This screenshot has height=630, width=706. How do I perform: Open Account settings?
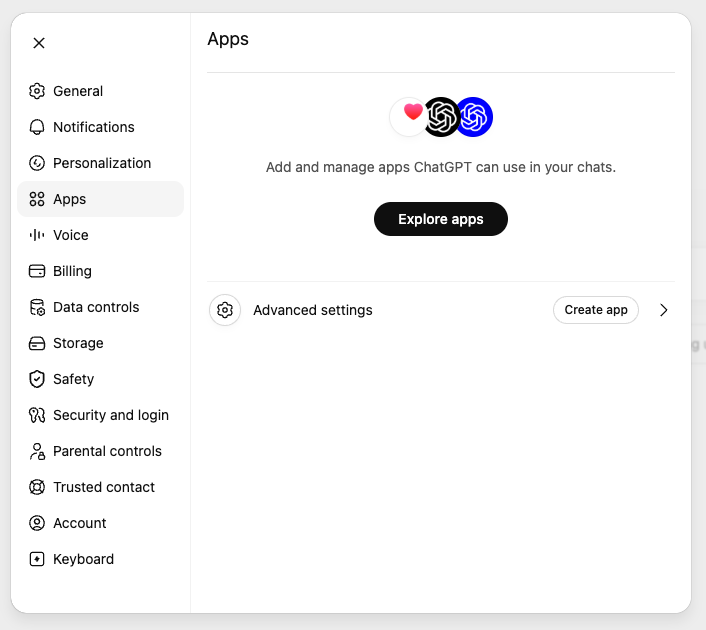click(100, 523)
